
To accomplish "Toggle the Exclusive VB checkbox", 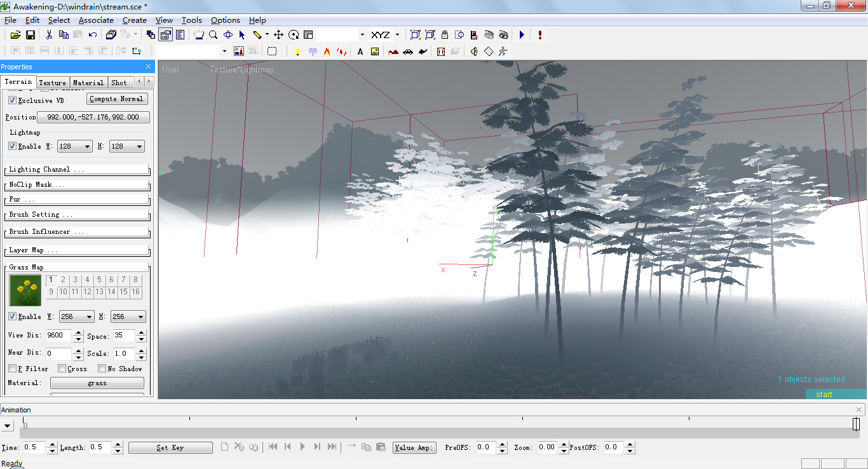I will 13,100.
